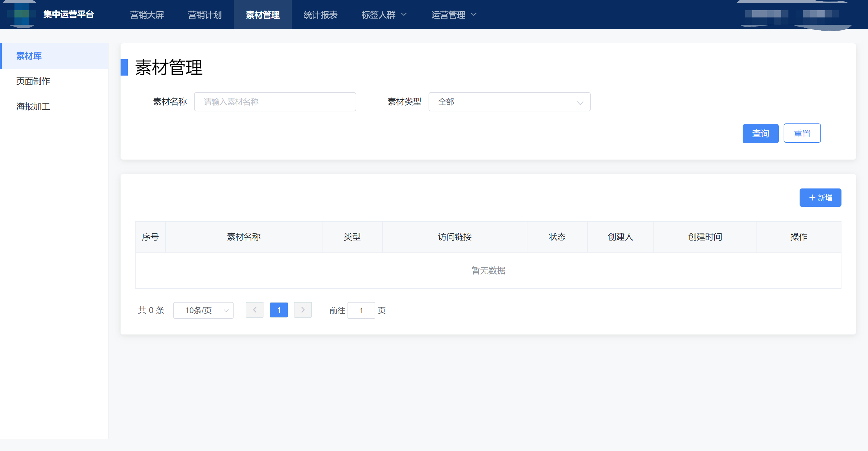Expand the 运营管理 dropdown menu

click(x=454, y=15)
